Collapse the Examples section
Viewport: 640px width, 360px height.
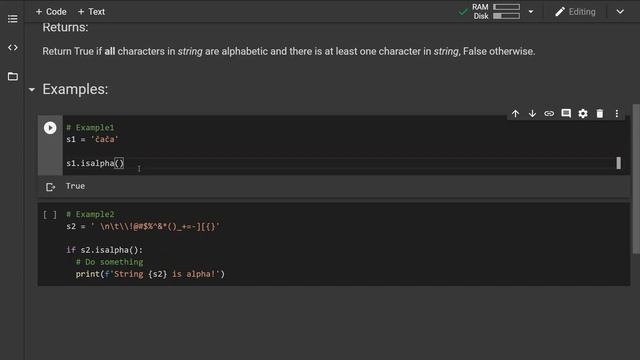coord(32,89)
